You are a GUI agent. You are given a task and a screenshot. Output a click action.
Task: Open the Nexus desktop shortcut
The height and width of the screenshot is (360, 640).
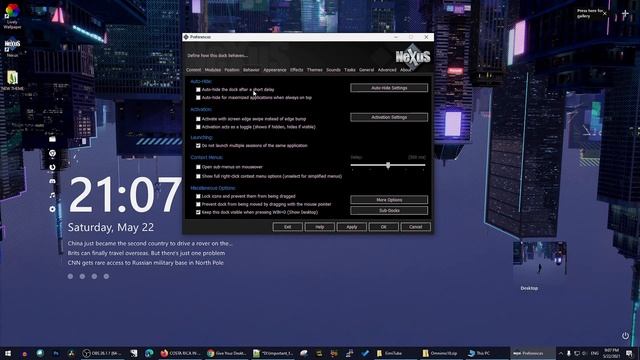click(12, 47)
